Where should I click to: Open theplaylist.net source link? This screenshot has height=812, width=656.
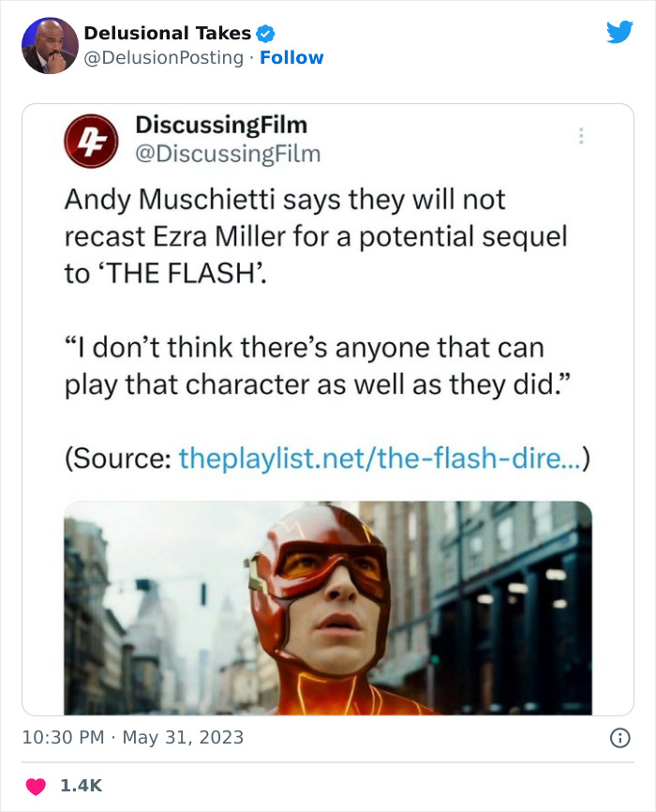pos(380,459)
